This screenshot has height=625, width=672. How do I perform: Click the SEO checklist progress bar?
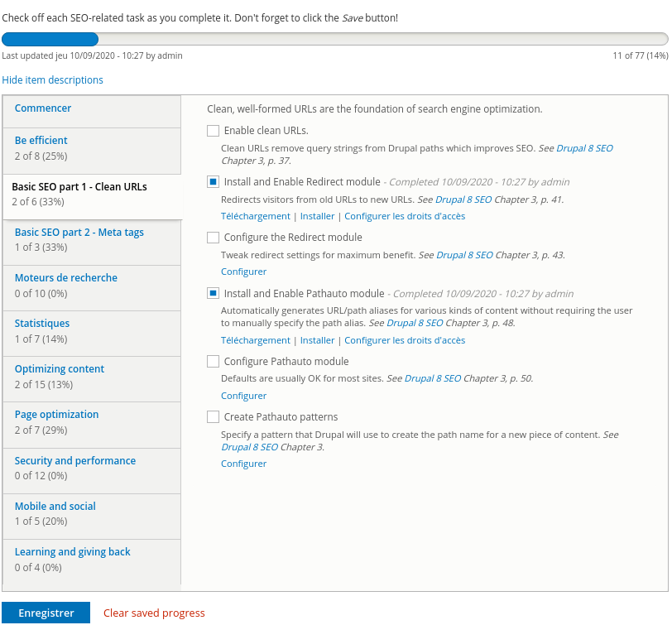click(334, 39)
